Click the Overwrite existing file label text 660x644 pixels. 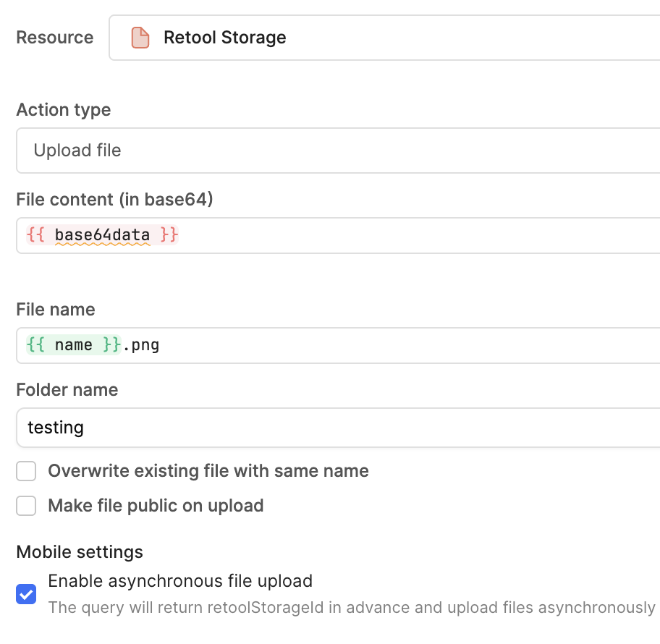coord(208,472)
